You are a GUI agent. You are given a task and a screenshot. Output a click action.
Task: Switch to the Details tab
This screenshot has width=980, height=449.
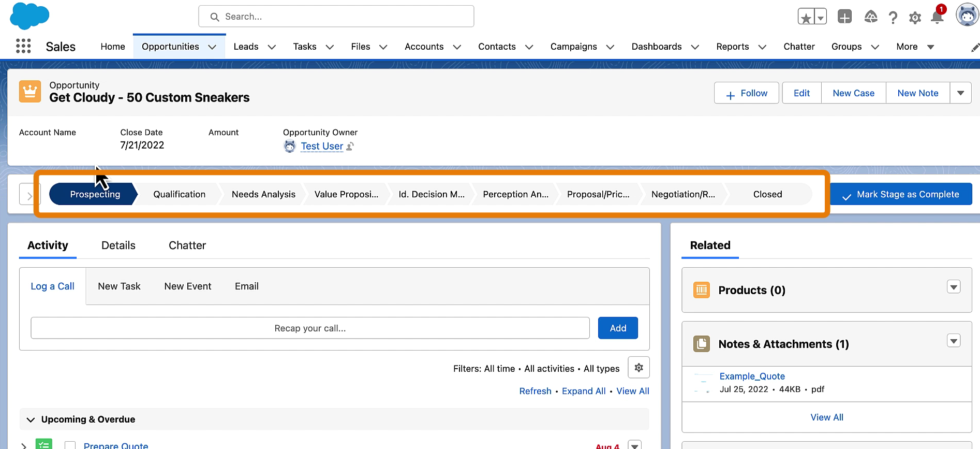pos(118,245)
